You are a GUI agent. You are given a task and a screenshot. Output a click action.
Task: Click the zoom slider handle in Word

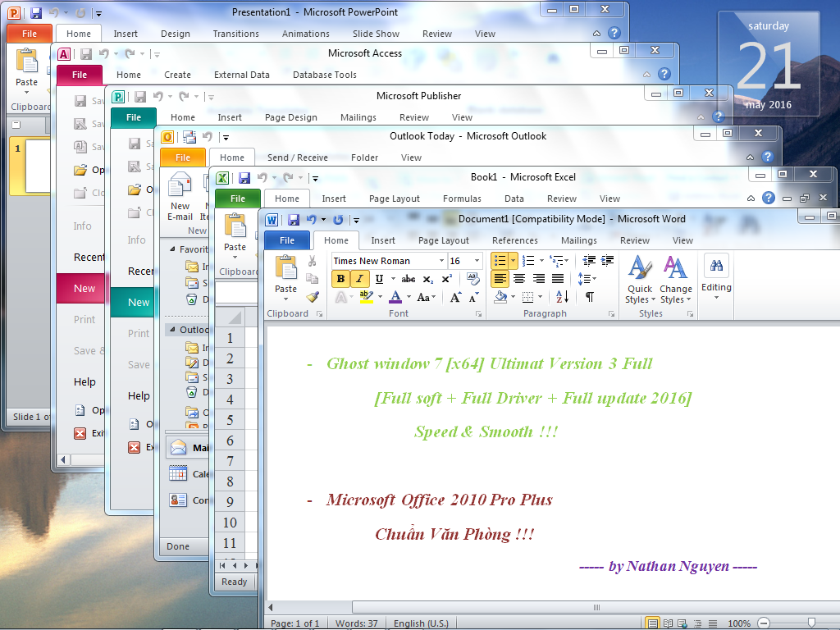coord(811,623)
